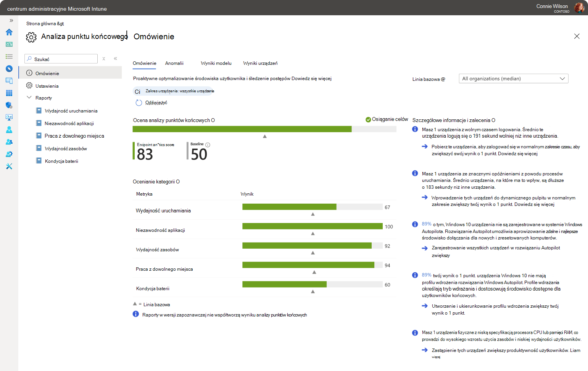Viewport: 588px width, 371px height.
Task: Open All services list icon in left rail
Action: 9,56
